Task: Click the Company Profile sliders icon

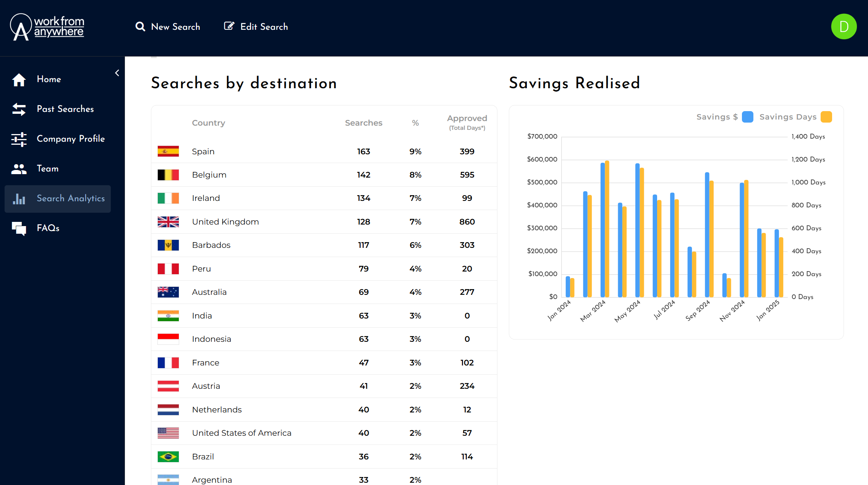Action: (x=19, y=139)
